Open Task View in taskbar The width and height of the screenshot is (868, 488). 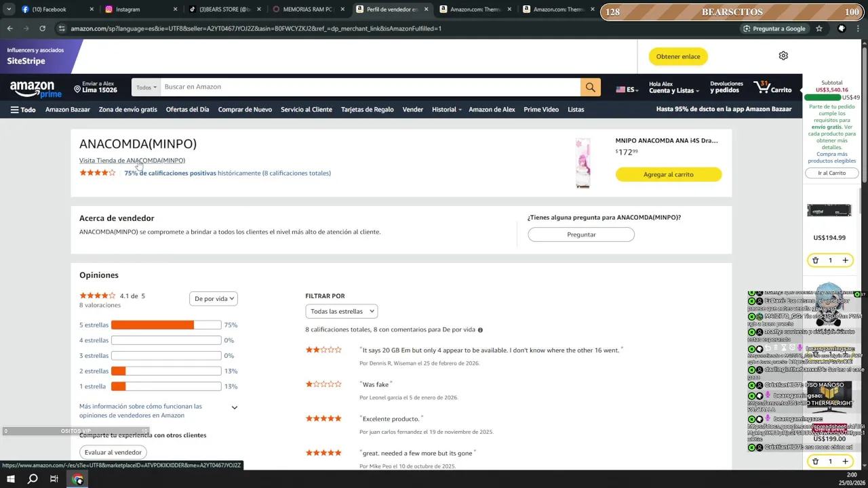click(54, 479)
